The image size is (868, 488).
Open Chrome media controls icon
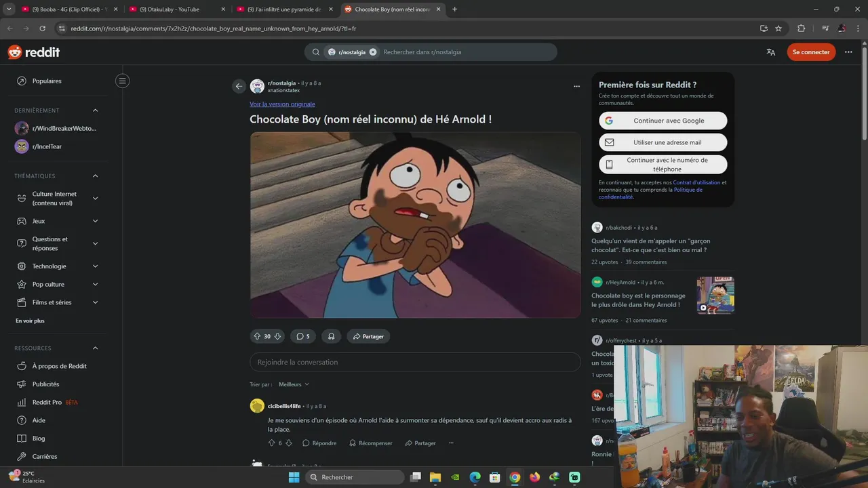[x=825, y=28]
